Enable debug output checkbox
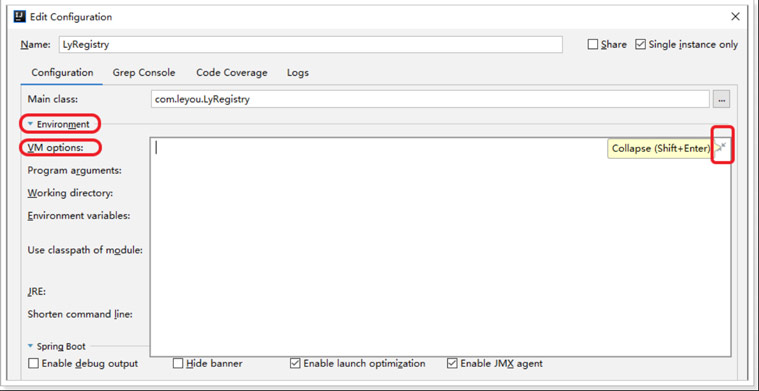The image size is (759, 391). pos(33,363)
